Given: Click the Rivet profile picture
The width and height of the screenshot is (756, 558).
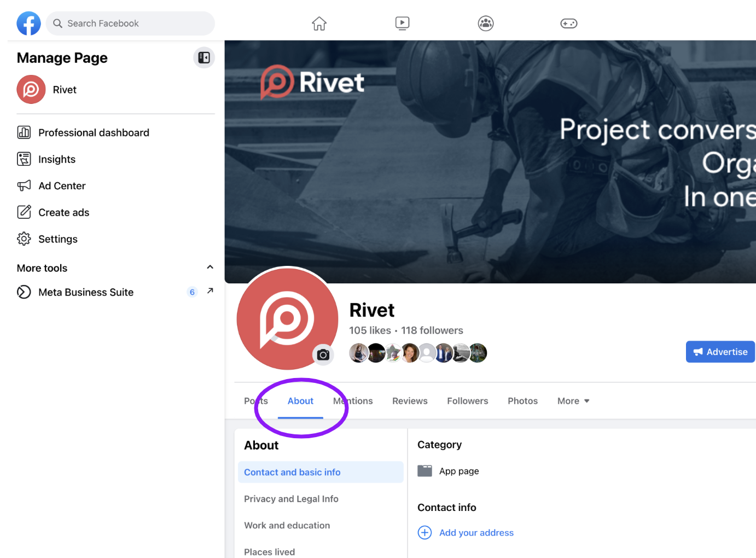Looking at the screenshot, I should 287,319.
